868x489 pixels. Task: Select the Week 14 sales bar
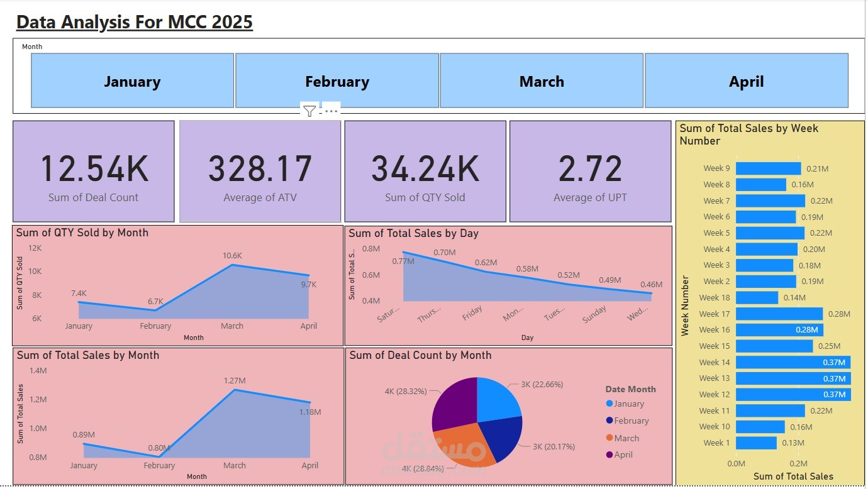(793, 362)
